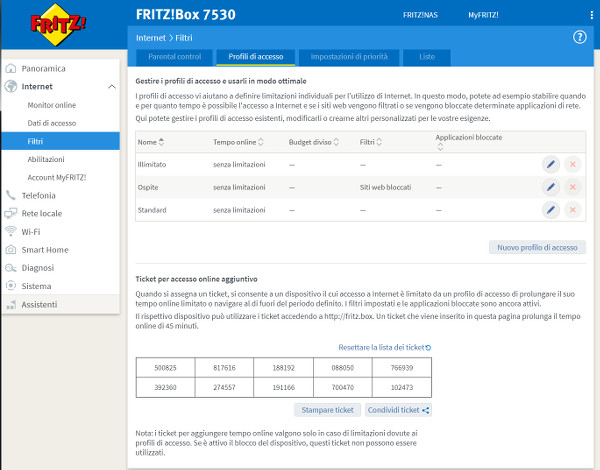Click ticket code 700470
This screenshot has width=600, height=470.
point(342,387)
